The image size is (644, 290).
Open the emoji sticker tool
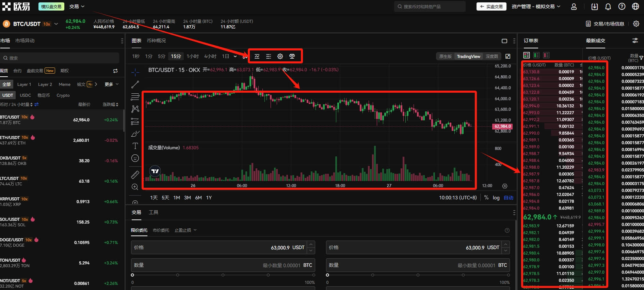135,158
